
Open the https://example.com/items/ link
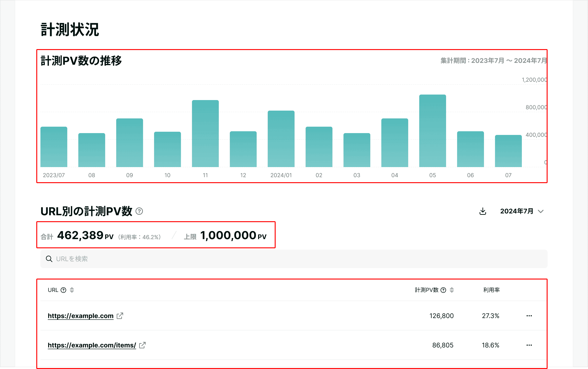92,345
